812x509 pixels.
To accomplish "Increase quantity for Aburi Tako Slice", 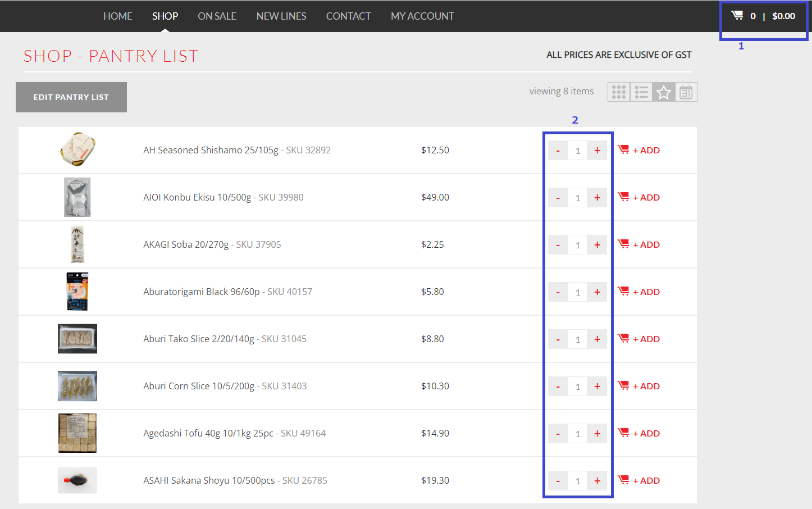I will point(597,339).
